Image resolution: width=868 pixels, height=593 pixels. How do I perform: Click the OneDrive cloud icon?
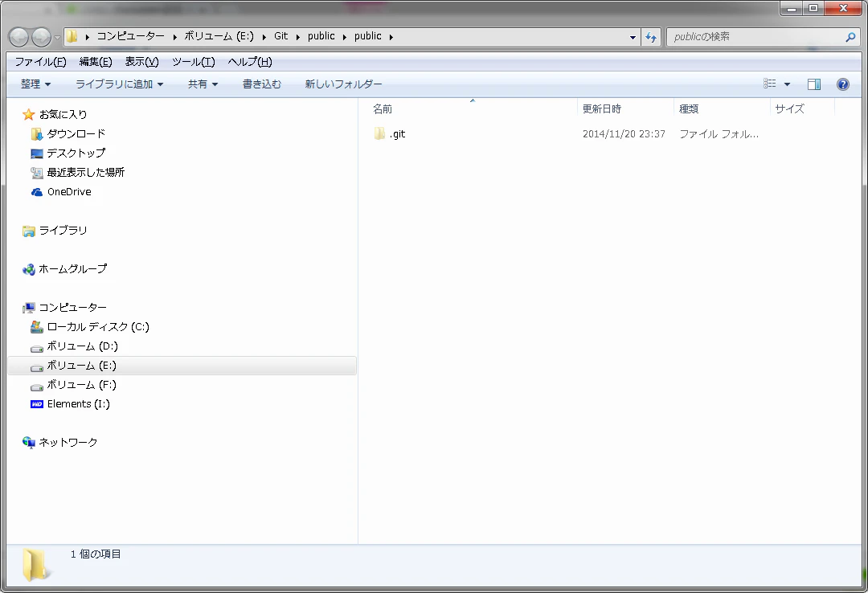coord(36,192)
